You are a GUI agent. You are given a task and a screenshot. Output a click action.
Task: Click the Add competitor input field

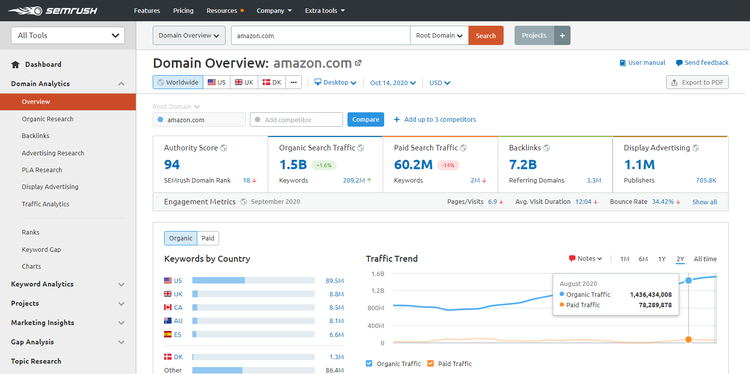pyautogui.click(x=296, y=120)
